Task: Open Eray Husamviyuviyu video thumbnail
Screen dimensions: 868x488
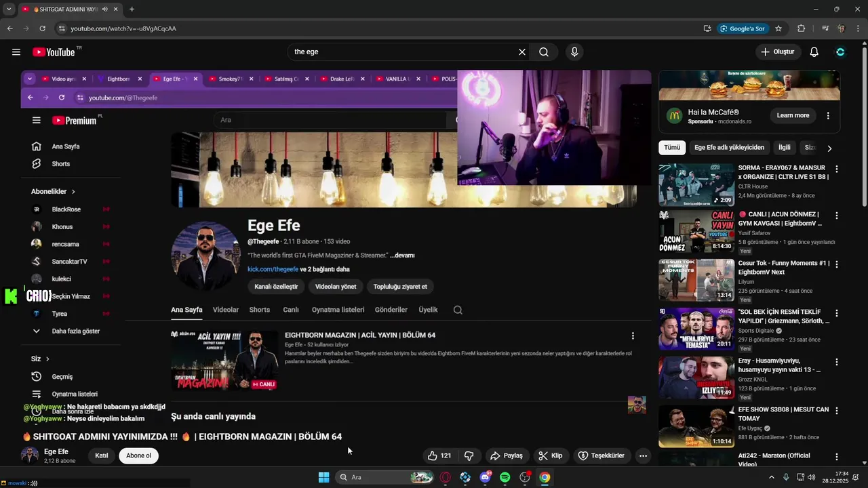Action: (696, 378)
